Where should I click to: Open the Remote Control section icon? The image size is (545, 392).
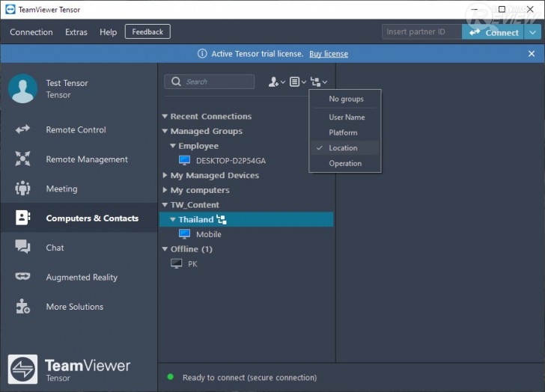[22, 129]
